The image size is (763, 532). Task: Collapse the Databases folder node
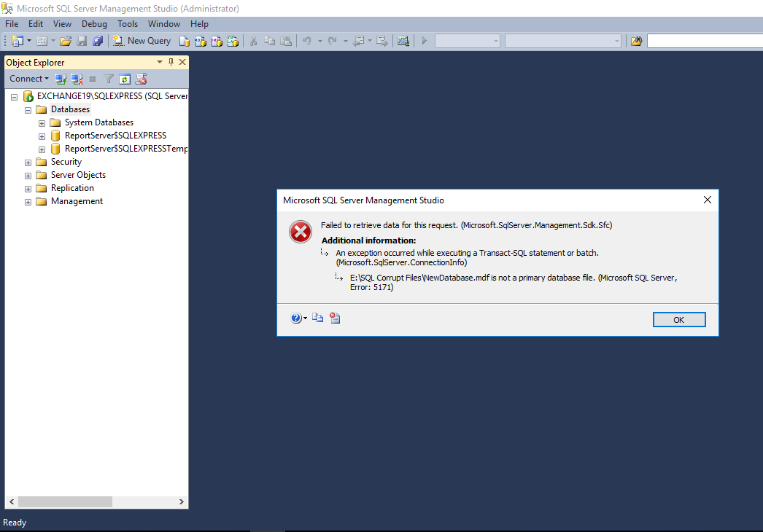point(28,110)
